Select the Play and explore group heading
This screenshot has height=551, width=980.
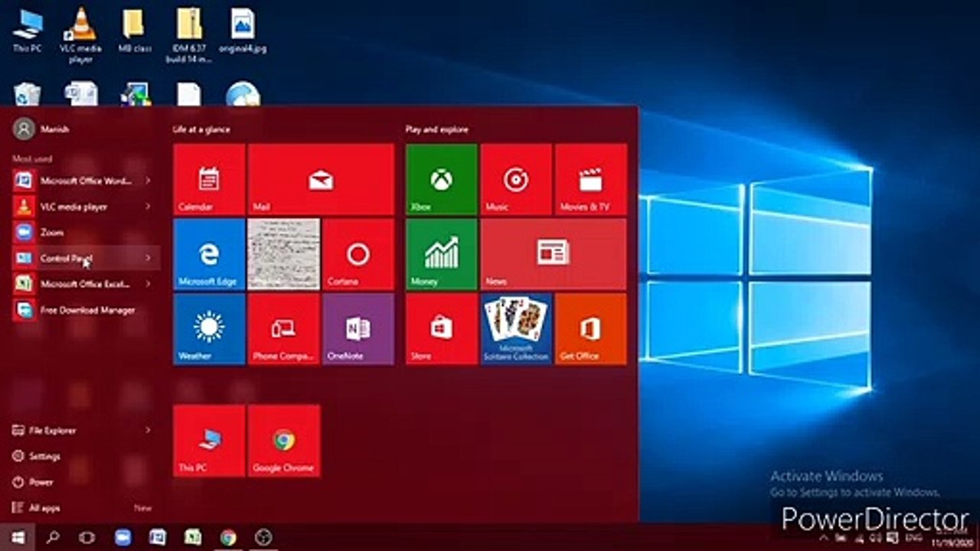(x=437, y=129)
